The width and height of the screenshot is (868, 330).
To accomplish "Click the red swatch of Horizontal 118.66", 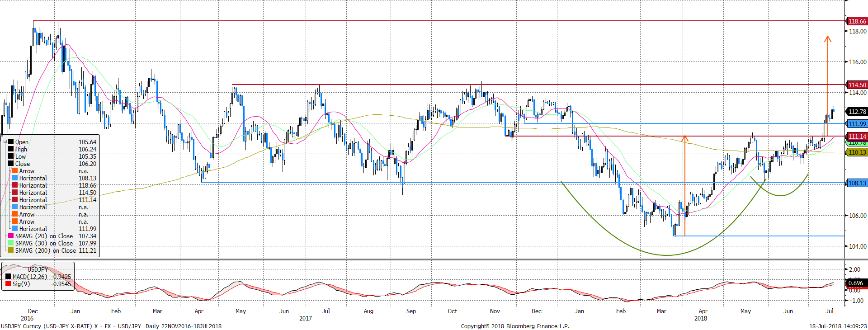I will coord(15,185).
